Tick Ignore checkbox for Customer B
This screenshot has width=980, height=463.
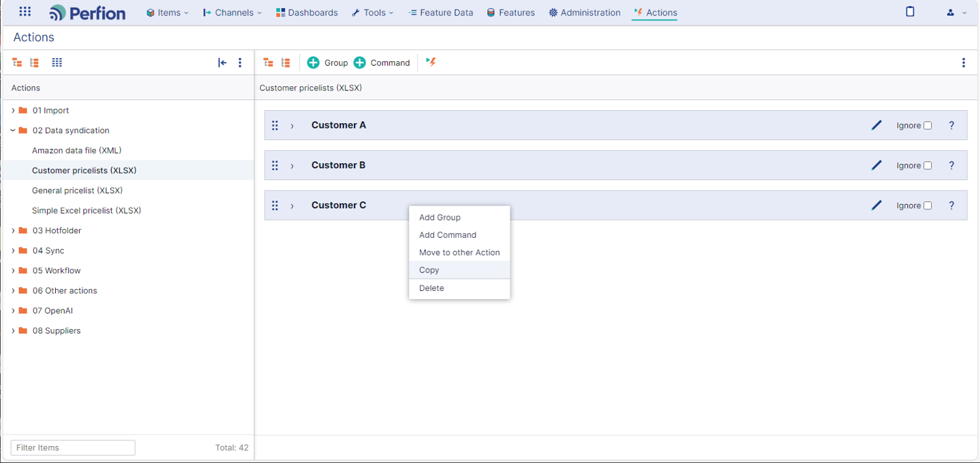click(928, 166)
